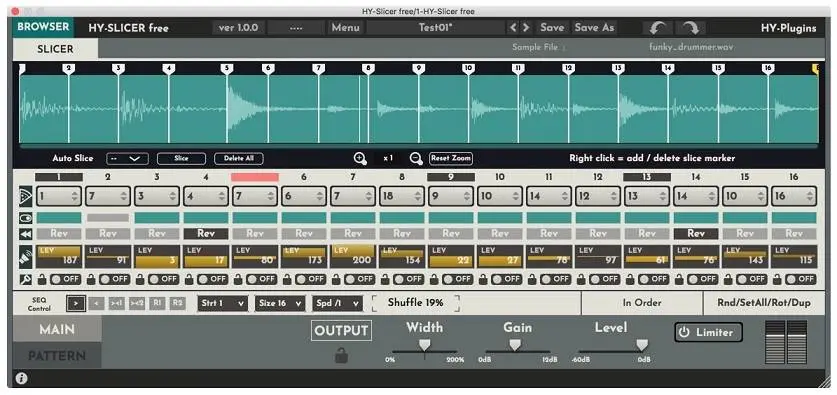The width and height of the screenshot is (837, 395).
Task: Click the reverse row rewind icon
Action: 26,234
